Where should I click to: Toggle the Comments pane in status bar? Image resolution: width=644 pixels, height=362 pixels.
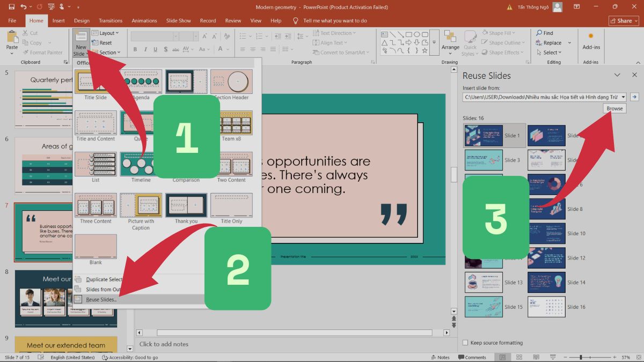472,357
